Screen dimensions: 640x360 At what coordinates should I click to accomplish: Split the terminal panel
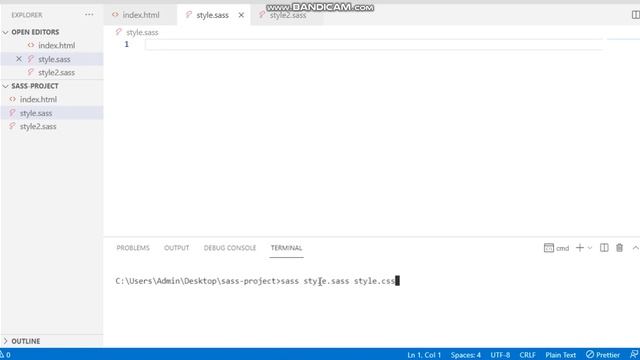pos(604,248)
